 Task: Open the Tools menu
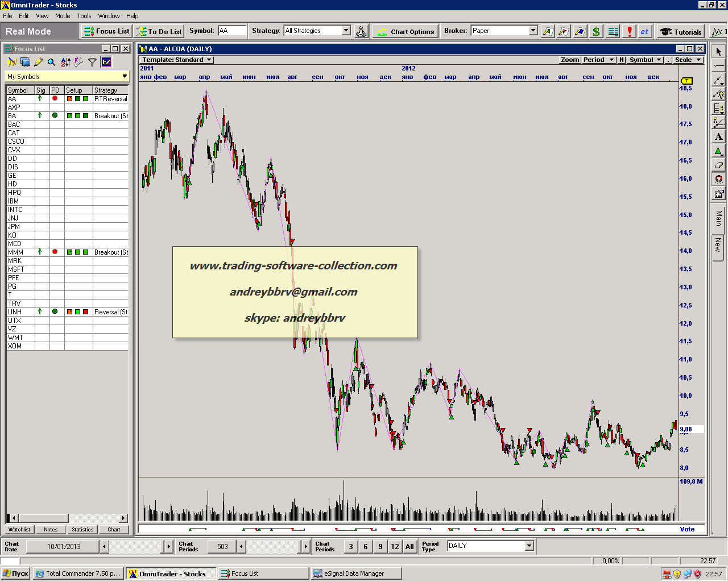[84, 16]
